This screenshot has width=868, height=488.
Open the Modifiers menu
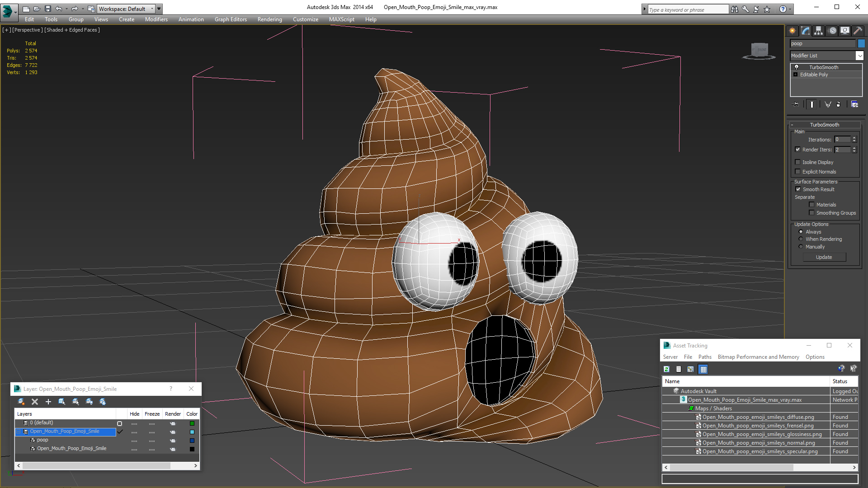(156, 19)
